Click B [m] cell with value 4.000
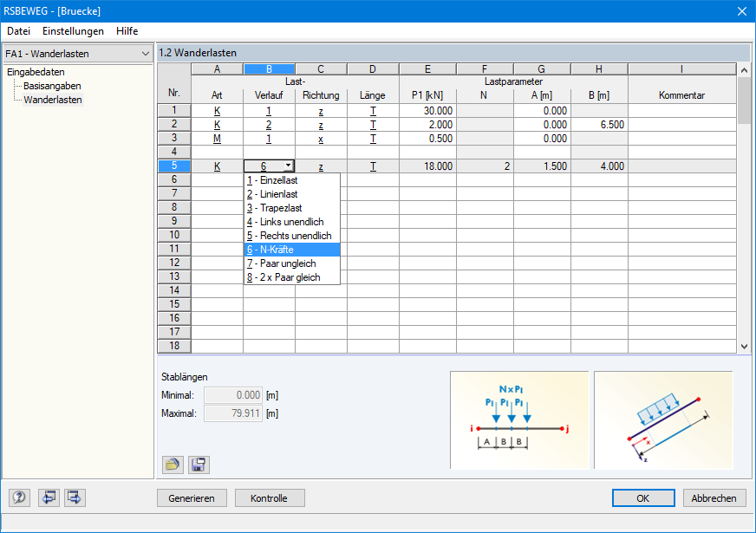This screenshot has width=756, height=533. point(599,166)
